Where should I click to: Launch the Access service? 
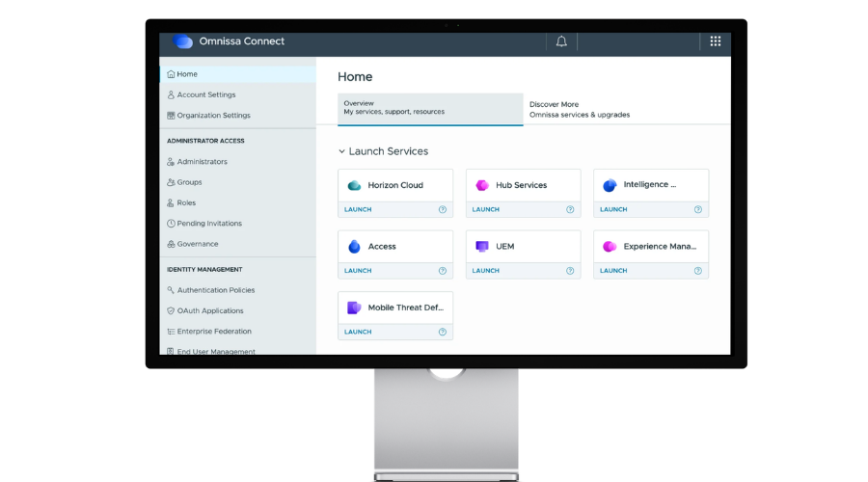(358, 271)
